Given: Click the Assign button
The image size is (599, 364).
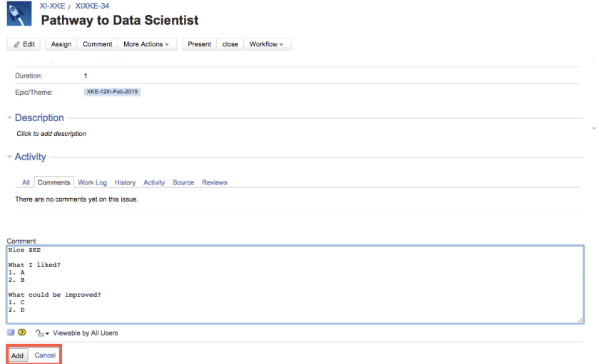Looking at the screenshot, I should coord(61,44).
